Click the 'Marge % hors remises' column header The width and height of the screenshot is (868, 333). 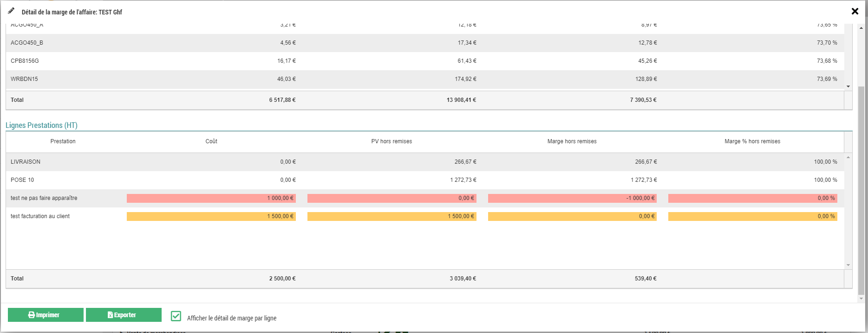point(752,141)
